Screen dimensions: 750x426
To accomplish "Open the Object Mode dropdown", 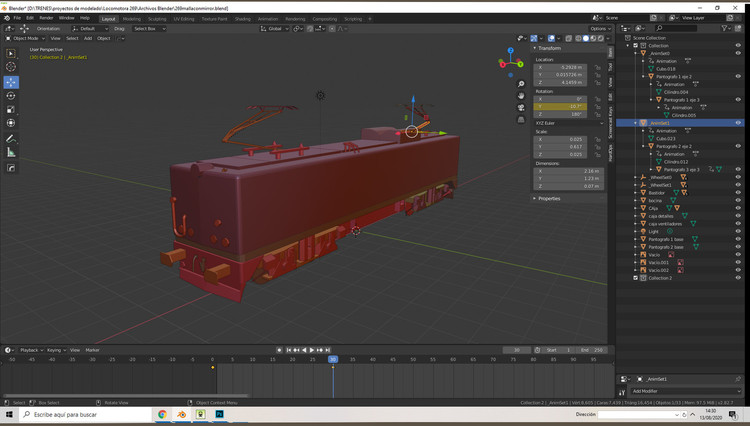I will [25, 38].
